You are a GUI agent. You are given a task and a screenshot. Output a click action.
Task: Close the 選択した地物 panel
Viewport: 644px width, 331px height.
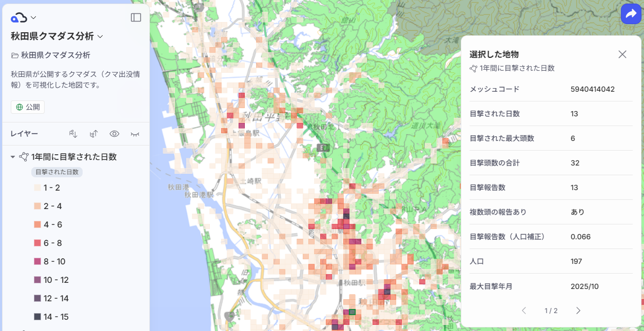(x=622, y=54)
